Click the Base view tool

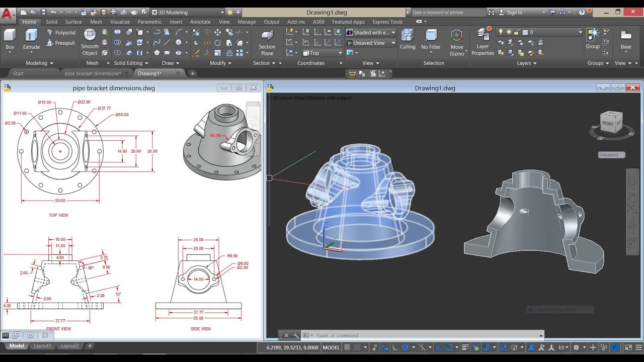click(626, 39)
